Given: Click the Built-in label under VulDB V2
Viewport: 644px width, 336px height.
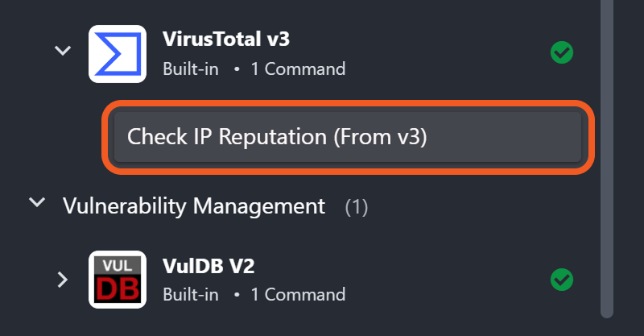Looking at the screenshot, I should click(190, 295).
